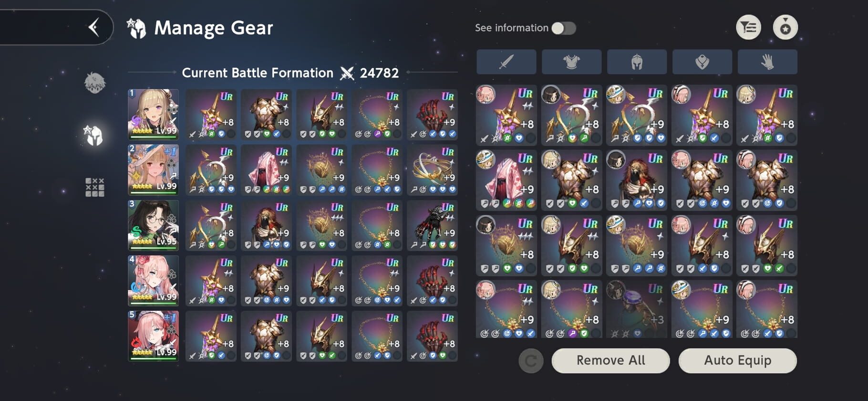
Task: Select slot 2 golden ring +9 gear
Action: [x=432, y=169]
